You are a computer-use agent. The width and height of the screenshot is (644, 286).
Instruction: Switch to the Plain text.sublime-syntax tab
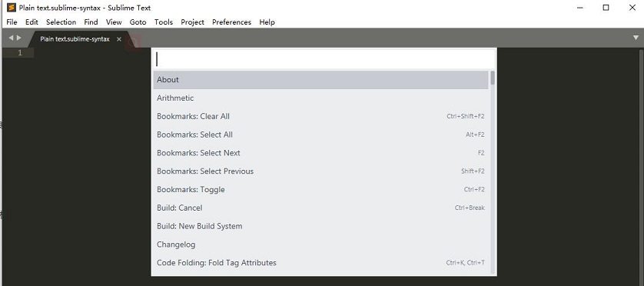75,39
